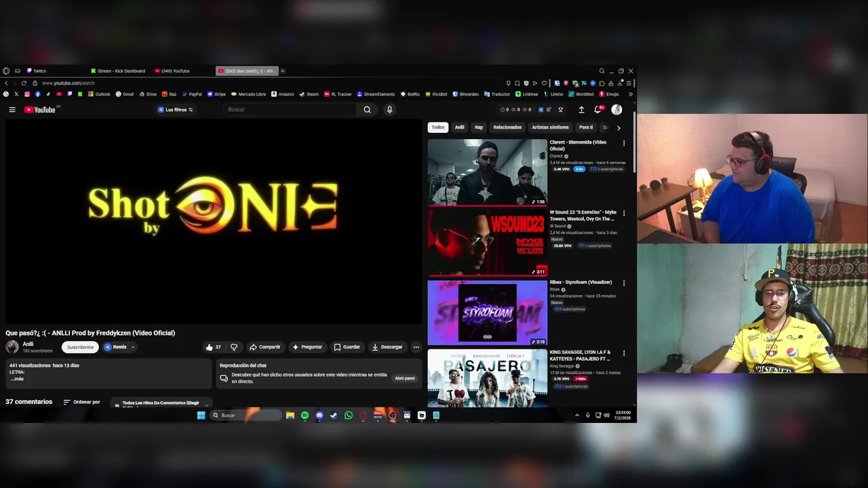Viewport: 868px width, 488px height.
Task: Open File Explorer from the taskbar
Action: point(290,415)
